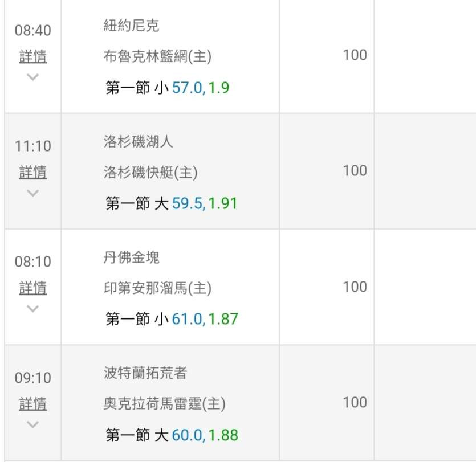
Task: Select the 紐約尼克 team name
Action: pos(131,26)
